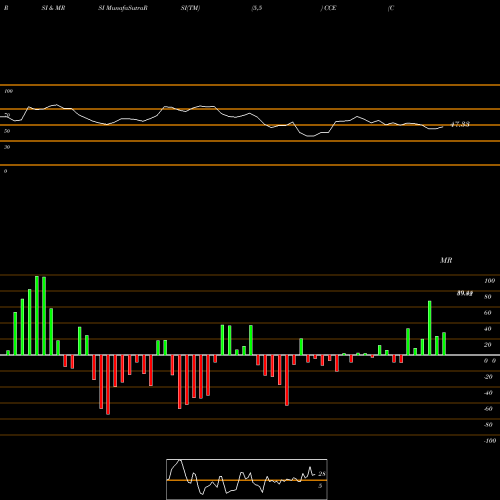Click the -100 label on MR axis
This screenshot has width=500, height=500.
[490, 441]
